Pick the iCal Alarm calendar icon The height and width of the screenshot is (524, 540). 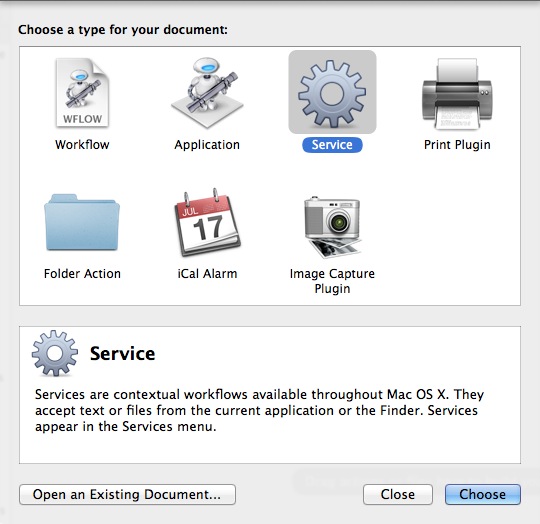207,222
